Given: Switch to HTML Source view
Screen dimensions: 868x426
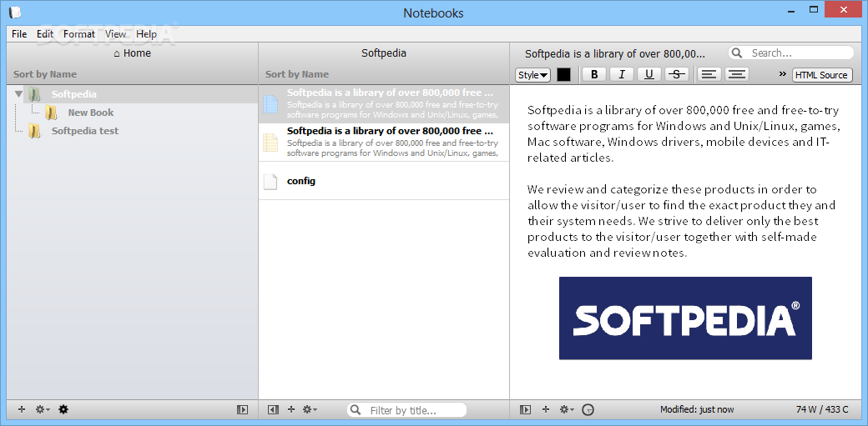Looking at the screenshot, I should 821,75.
